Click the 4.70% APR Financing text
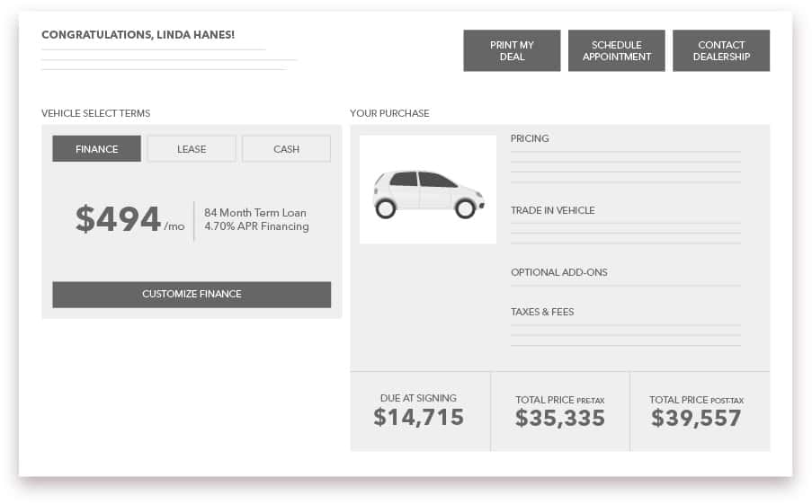This screenshot has width=812, height=504. (x=256, y=226)
